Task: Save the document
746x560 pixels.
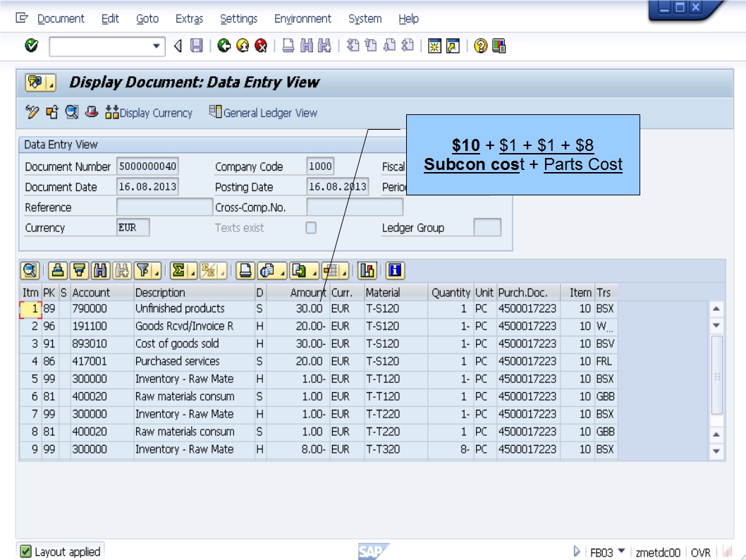Action: tap(197, 48)
